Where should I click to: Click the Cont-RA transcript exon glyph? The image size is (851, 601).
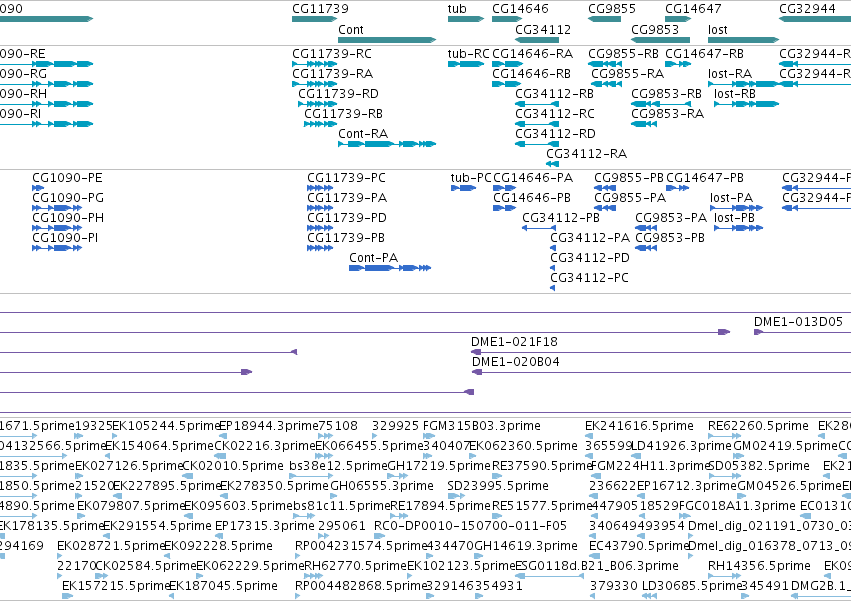[x=387, y=144]
